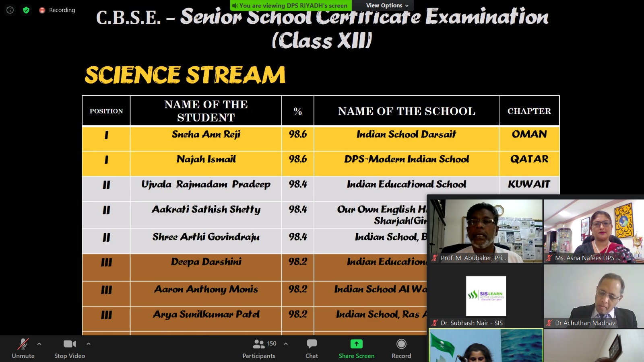Select Dr. Subhash Nair SIS tile
This screenshot has height=362, width=644.
tap(486, 296)
